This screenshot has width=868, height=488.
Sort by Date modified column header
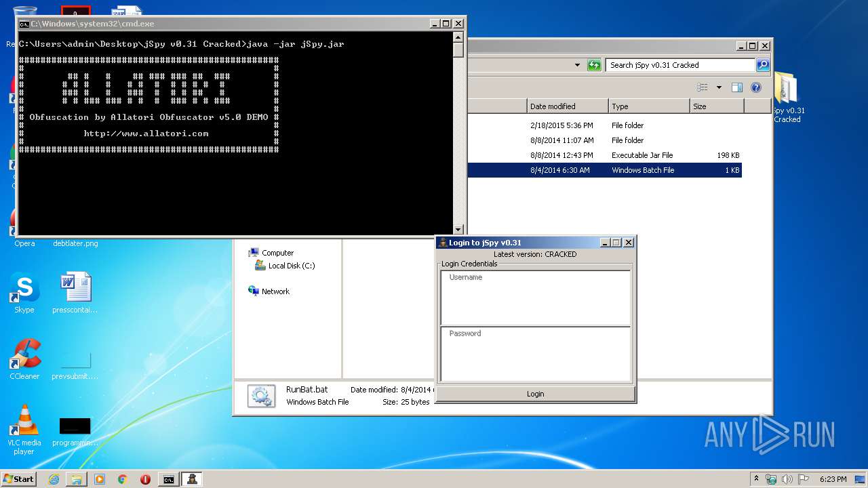[x=568, y=106]
